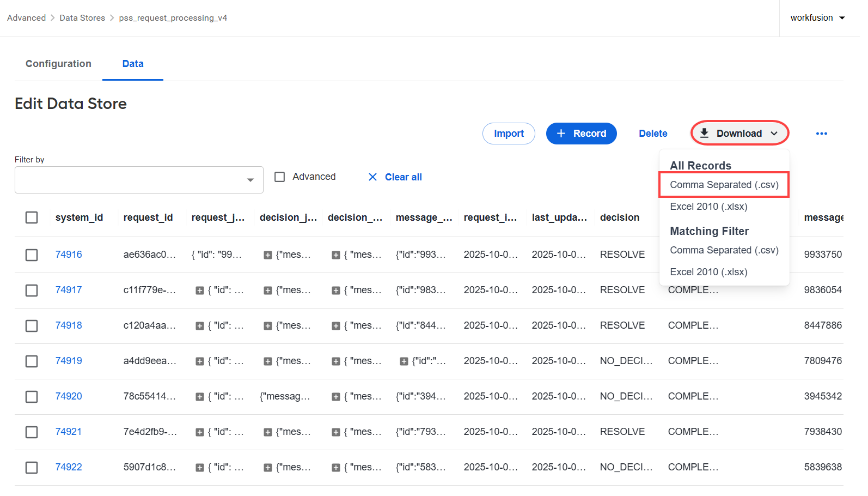Expand decision_j JSON cell in row 74922

coord(268,468)
